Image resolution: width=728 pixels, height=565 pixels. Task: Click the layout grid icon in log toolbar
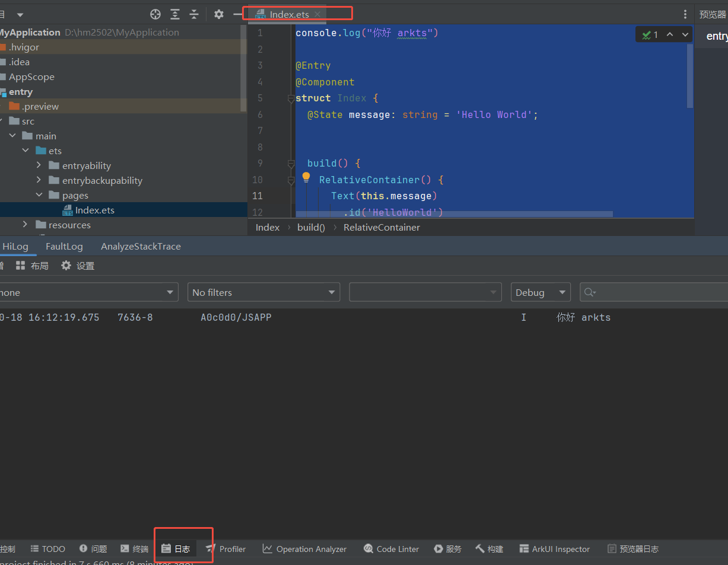[x=21, y=266]
